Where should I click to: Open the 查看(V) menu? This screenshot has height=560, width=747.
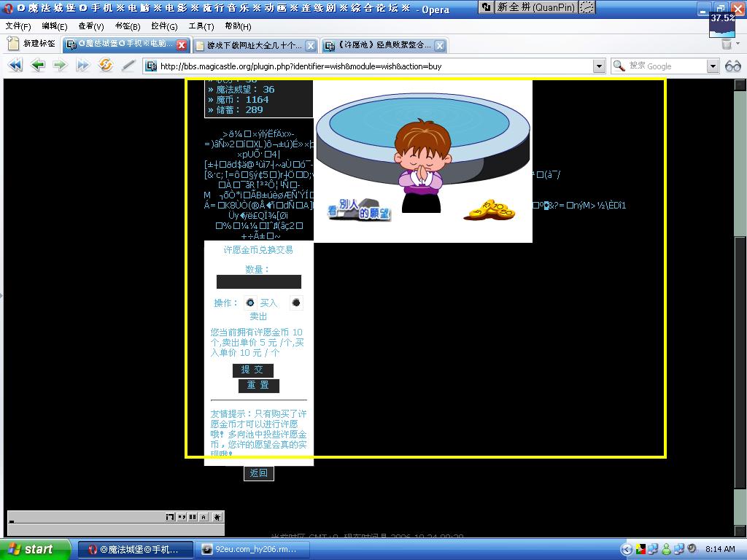[x=91, y=26]
